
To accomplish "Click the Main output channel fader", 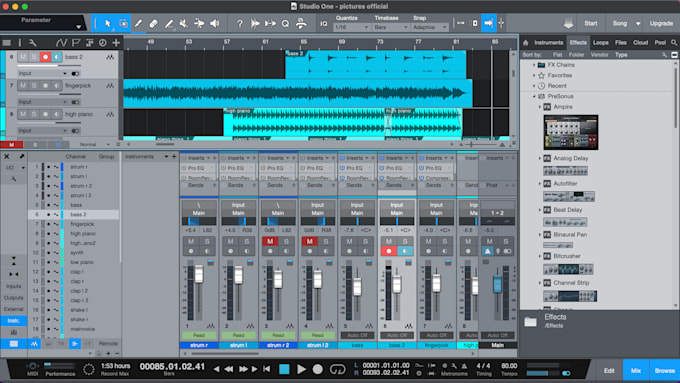I will [497, 284].
